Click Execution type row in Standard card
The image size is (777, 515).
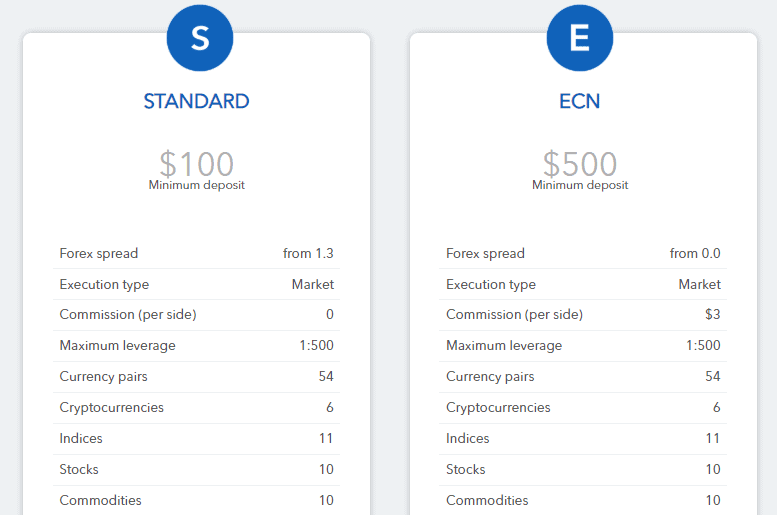click(196, 284)
